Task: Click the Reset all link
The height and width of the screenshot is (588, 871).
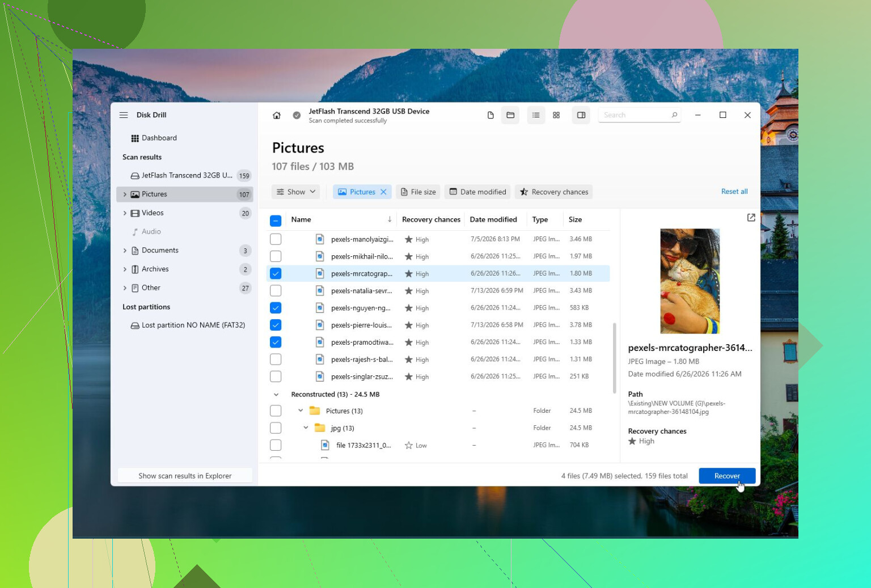Action: (x=734, y=192)
